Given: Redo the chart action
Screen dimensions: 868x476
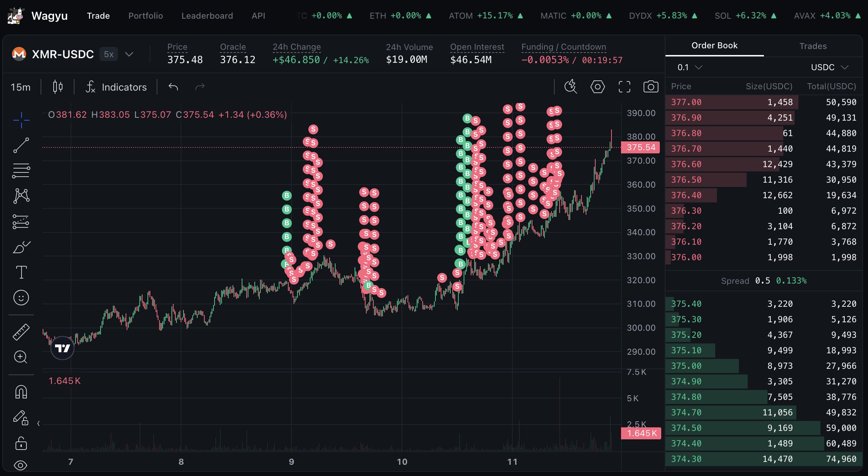Looking at the screenshot, I should 200,87.
